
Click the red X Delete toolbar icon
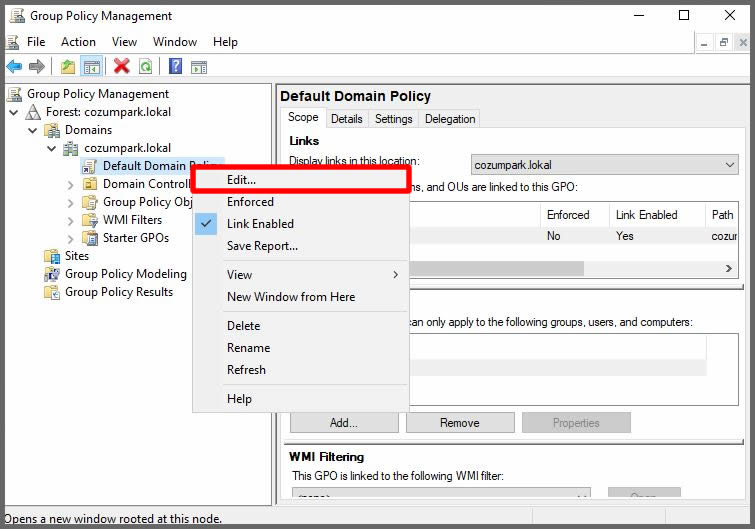tap(122, 66)
